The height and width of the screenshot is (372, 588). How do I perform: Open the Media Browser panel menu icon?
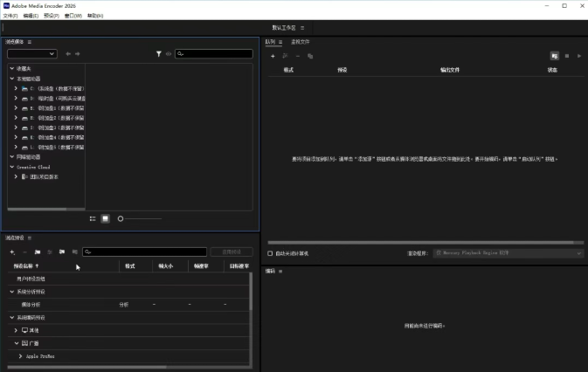(29, 42)
